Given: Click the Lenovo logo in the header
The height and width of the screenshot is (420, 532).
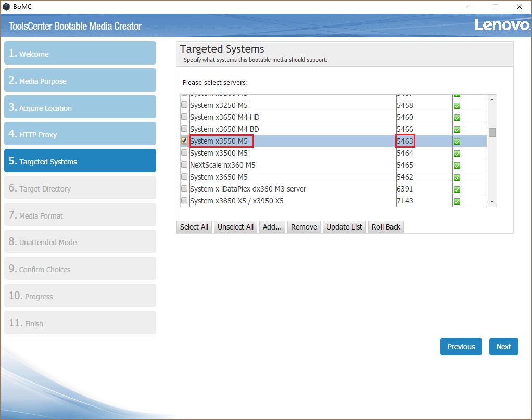Looking at the screenshot, I should 502,25.
